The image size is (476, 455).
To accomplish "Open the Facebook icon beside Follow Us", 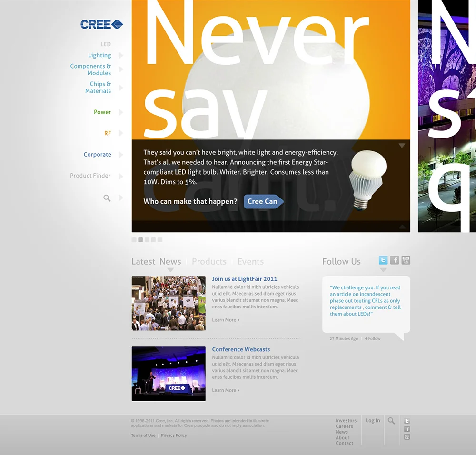I will [x=395, y=260].
